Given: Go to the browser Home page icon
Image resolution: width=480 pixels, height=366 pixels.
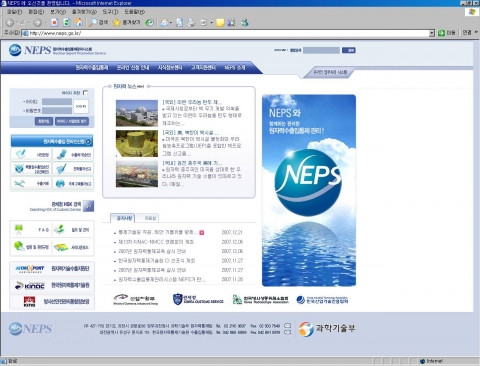Looking at the screenshot, I should 79,22.
